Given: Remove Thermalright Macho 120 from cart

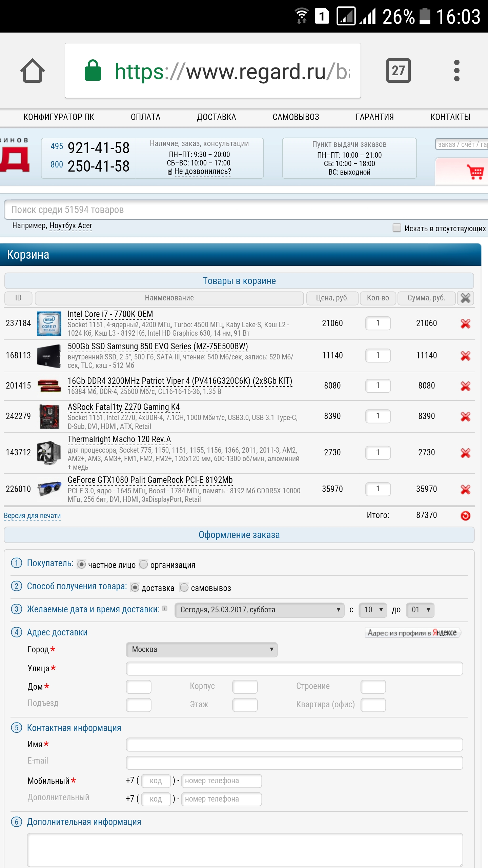Looking at the screenshot, I should (x=465, y=453).
